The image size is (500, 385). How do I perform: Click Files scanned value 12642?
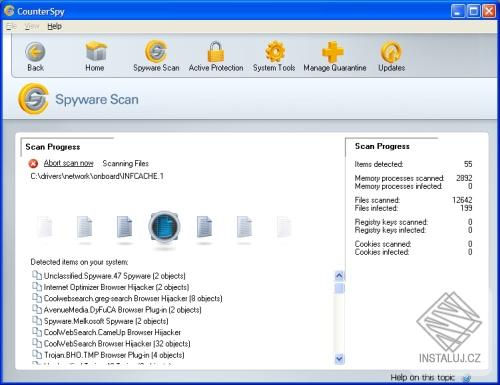tap(462, 200)
